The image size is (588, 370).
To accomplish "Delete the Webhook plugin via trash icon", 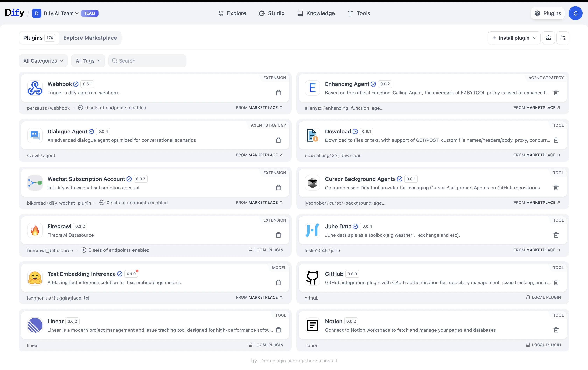I will 278,93.
